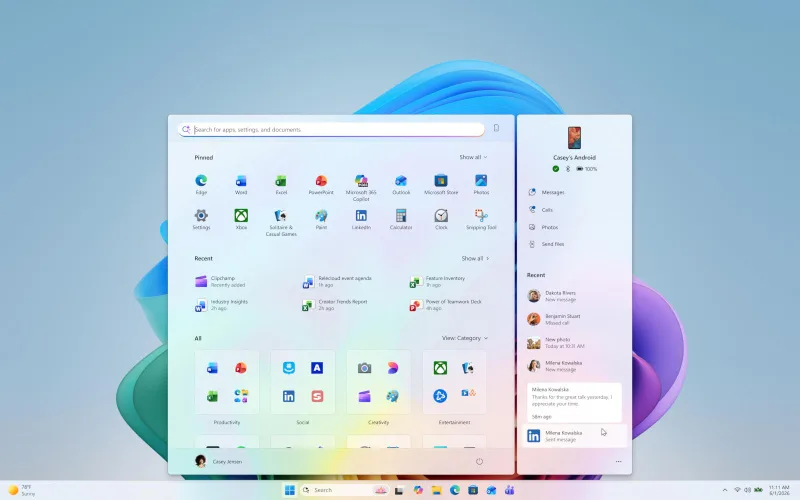Click the Start menu search field
Viewport: 800px width, 500px height.
pyautogui.click(x=332, y=130)
